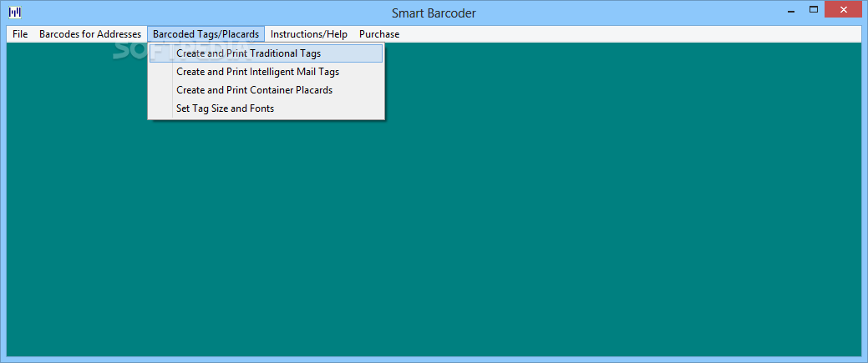Minimize the Smart Barcoder window

pos(790,11)
